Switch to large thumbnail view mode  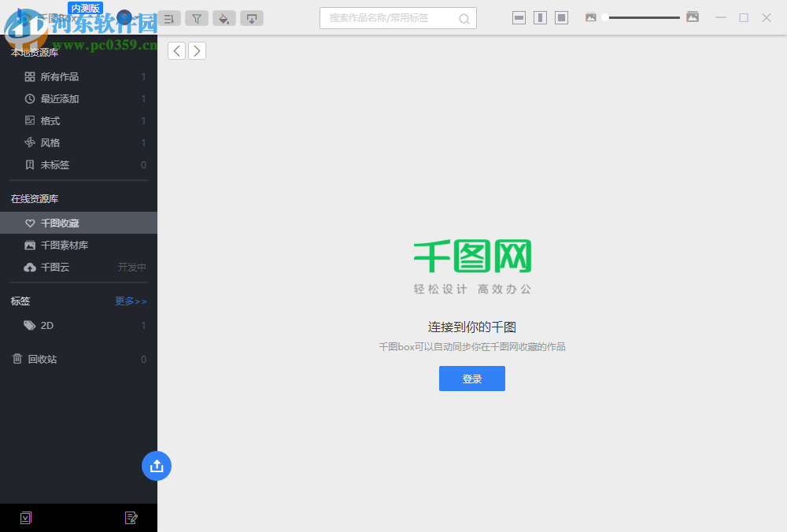pyautogui.click(x=561, y=17)
